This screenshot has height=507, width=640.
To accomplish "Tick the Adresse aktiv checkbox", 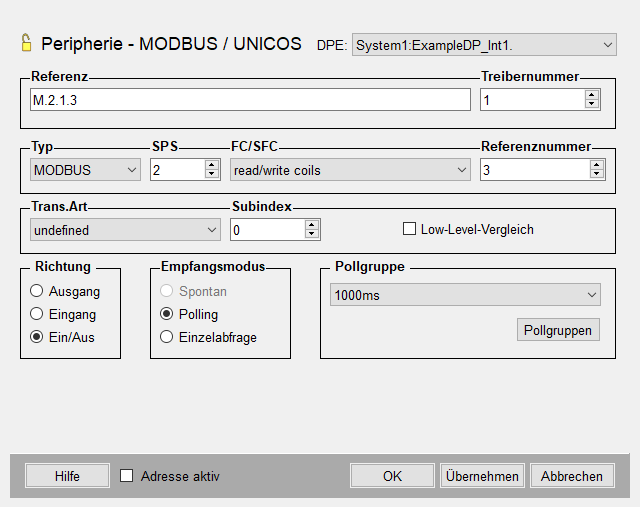I will 127,476.
